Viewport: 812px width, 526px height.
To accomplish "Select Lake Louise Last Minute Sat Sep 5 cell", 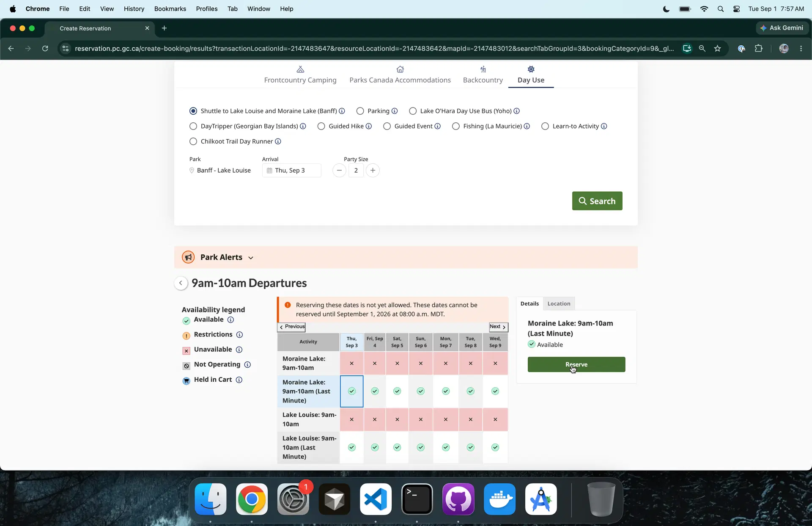I will click(397, 448).
